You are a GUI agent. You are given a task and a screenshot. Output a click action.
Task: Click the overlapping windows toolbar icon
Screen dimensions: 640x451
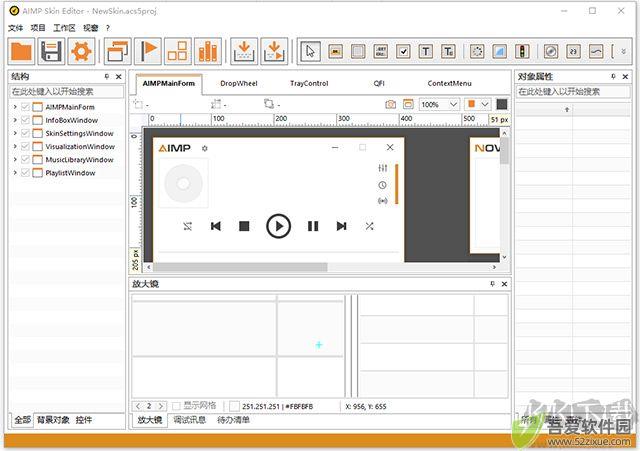click(x=118, y=51)
